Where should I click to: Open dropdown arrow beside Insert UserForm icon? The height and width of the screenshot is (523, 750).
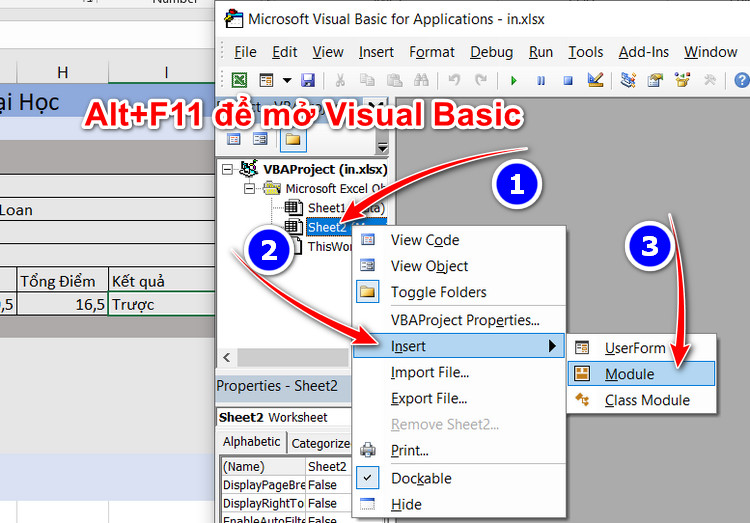tap(287, 80)
